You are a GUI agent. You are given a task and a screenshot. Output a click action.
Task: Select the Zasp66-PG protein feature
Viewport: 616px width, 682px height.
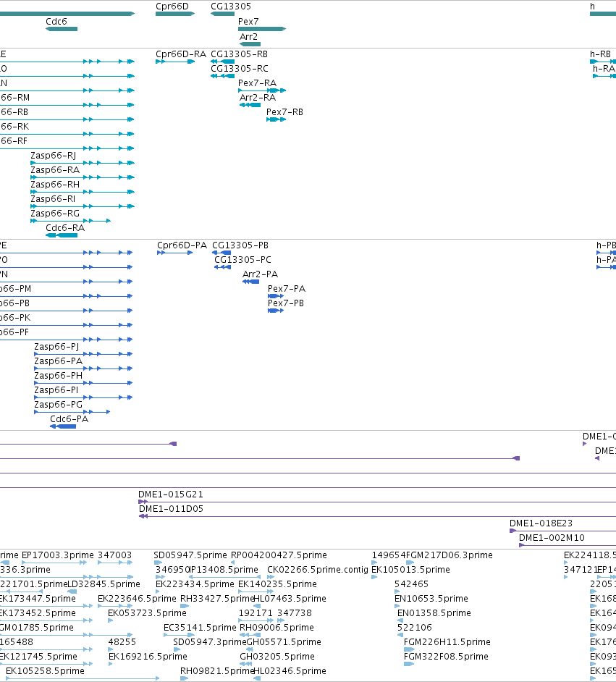72,412
